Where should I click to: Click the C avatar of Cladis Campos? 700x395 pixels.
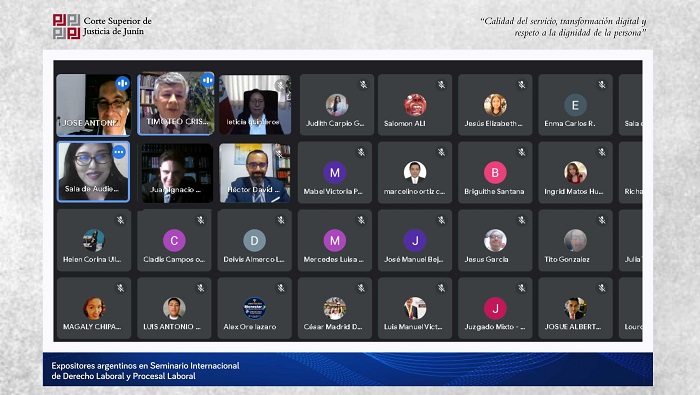[174, 241]
